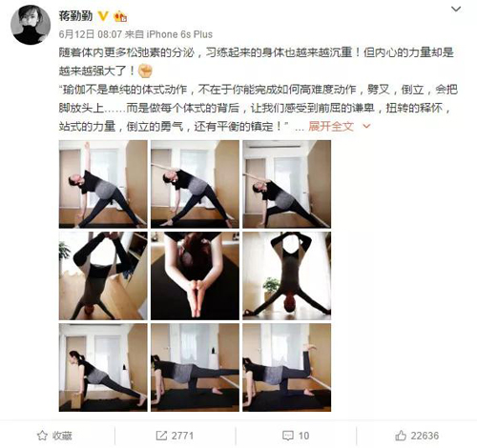Open the bottom-left plank with block photo
This screenshot has width=477, height=448.
click(x=103, y=368)
